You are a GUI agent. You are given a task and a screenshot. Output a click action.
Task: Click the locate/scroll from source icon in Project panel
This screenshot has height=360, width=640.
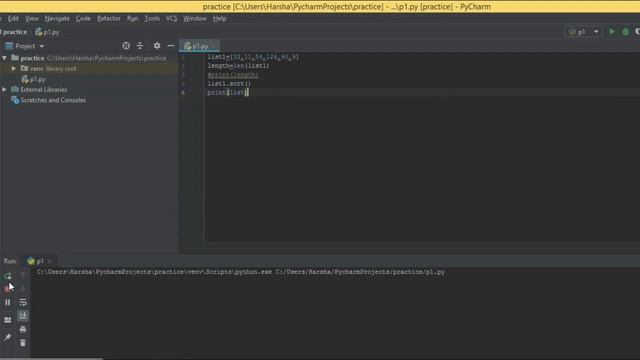pos(126,46)
